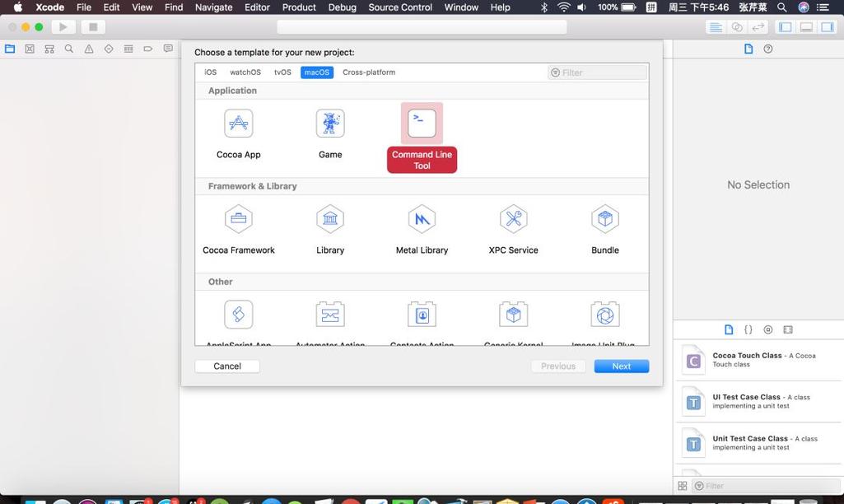Click the template Filter field

tap(598, 72)
